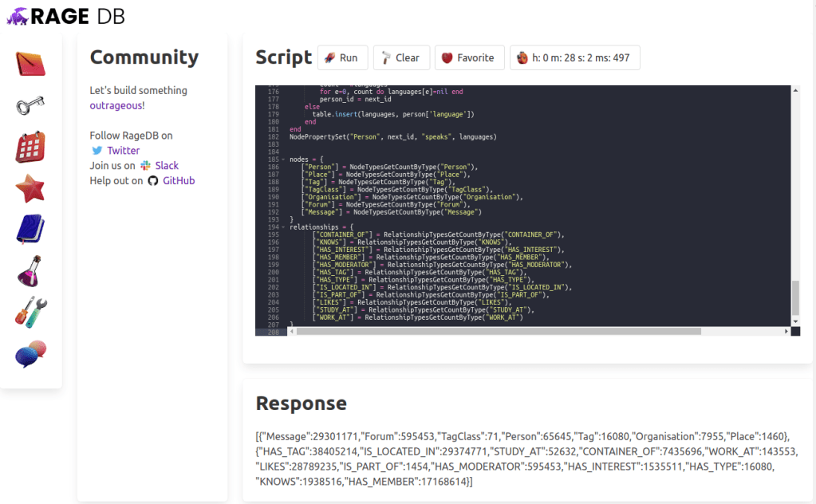The image size is (816, 504).
Task: Click the red envelope sidebar icon
Action: click(x=30, y=64)
